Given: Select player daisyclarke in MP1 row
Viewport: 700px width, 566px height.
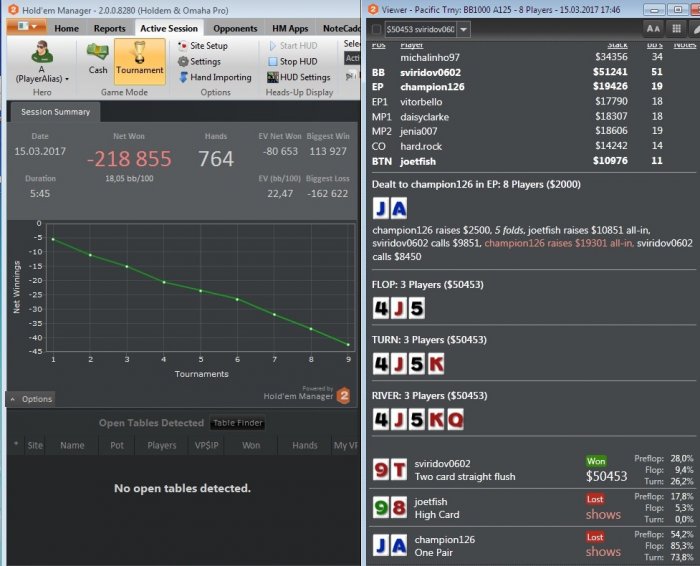Looking at the screenshot, I should 424,117.
